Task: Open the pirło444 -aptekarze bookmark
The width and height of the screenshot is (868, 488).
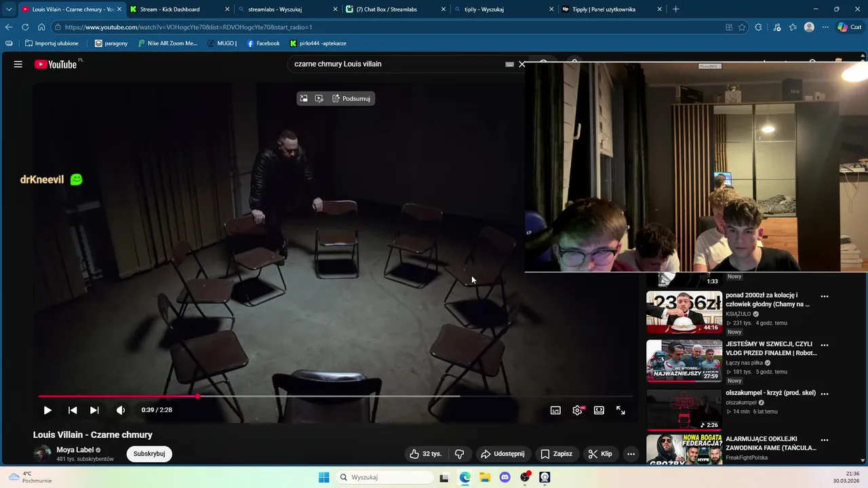Action: (x=318, y=43)
